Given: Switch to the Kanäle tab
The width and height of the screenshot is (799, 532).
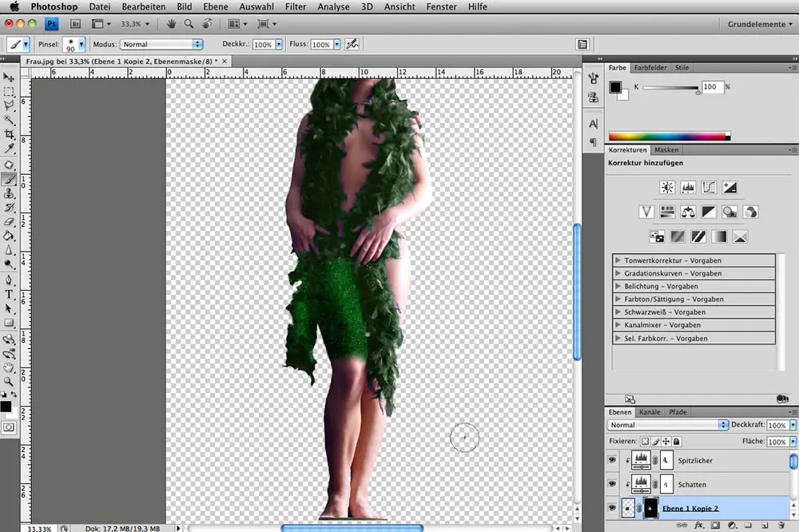Looking at the screenshot, I should click(x=650, y=412).
